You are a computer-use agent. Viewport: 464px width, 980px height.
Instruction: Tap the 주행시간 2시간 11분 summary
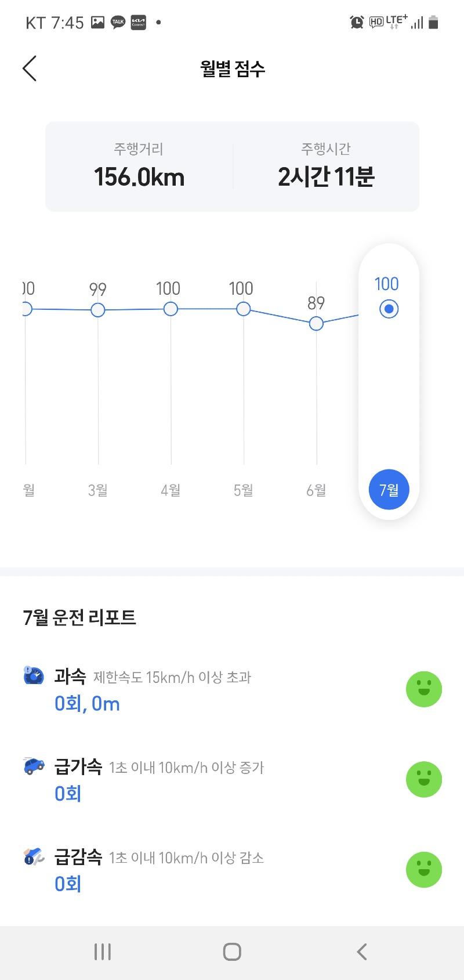click(326, 167)
